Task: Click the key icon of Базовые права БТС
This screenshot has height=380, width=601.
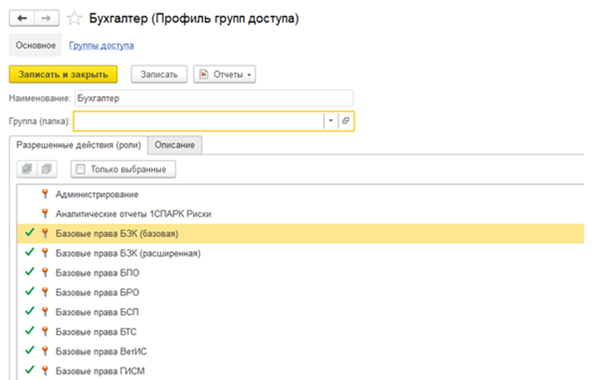Action: 45,331
